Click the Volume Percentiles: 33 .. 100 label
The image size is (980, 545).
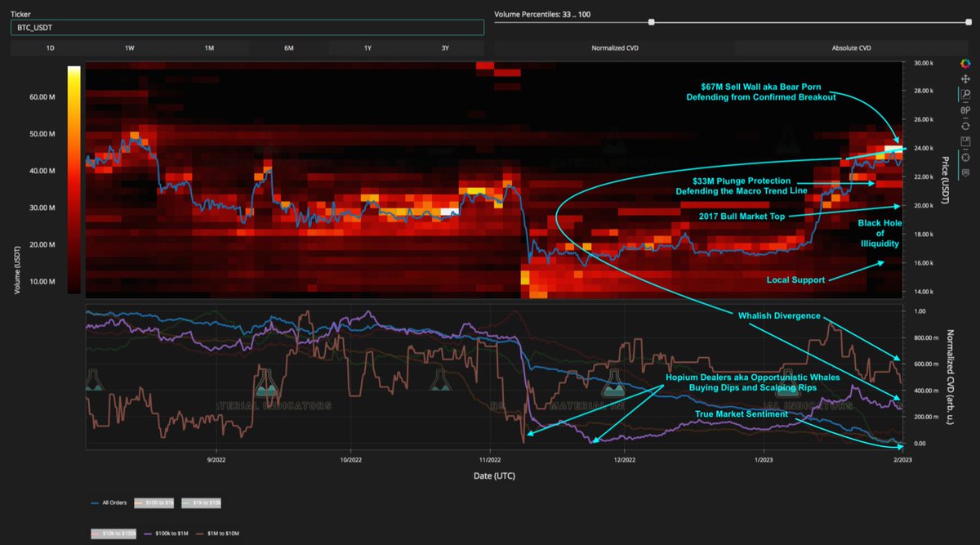542,14
